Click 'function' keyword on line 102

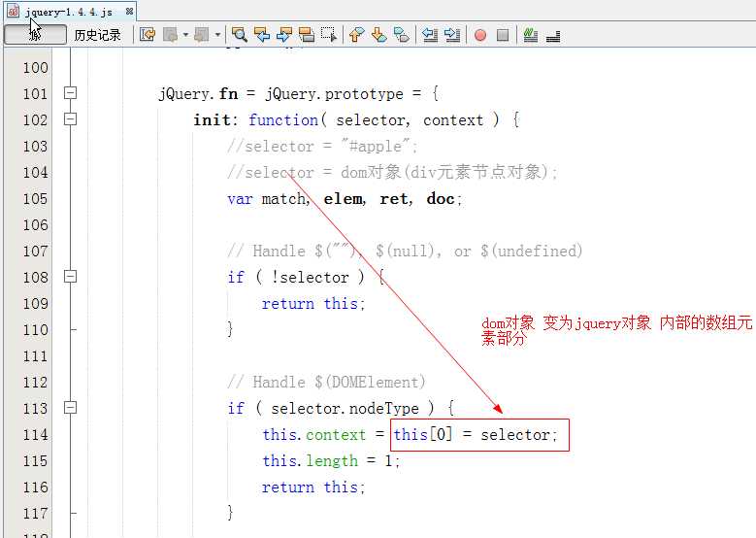(283, 119)
